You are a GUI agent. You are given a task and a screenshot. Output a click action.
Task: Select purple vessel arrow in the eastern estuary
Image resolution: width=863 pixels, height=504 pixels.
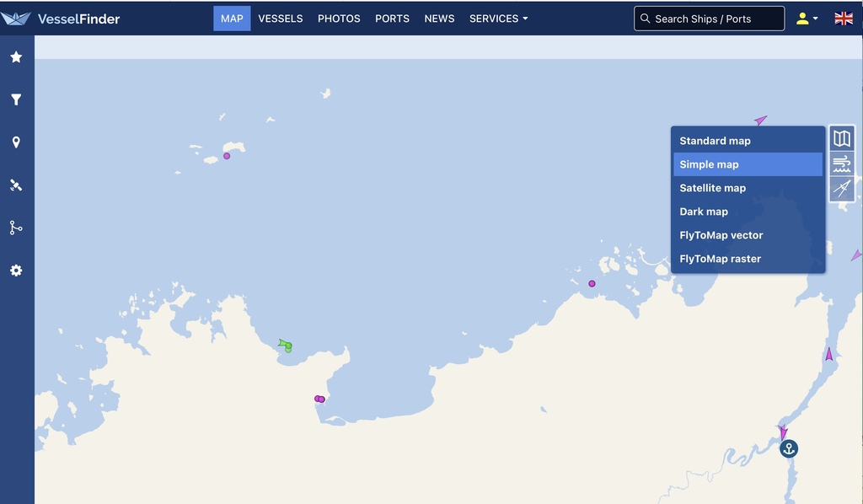(829, 354)
